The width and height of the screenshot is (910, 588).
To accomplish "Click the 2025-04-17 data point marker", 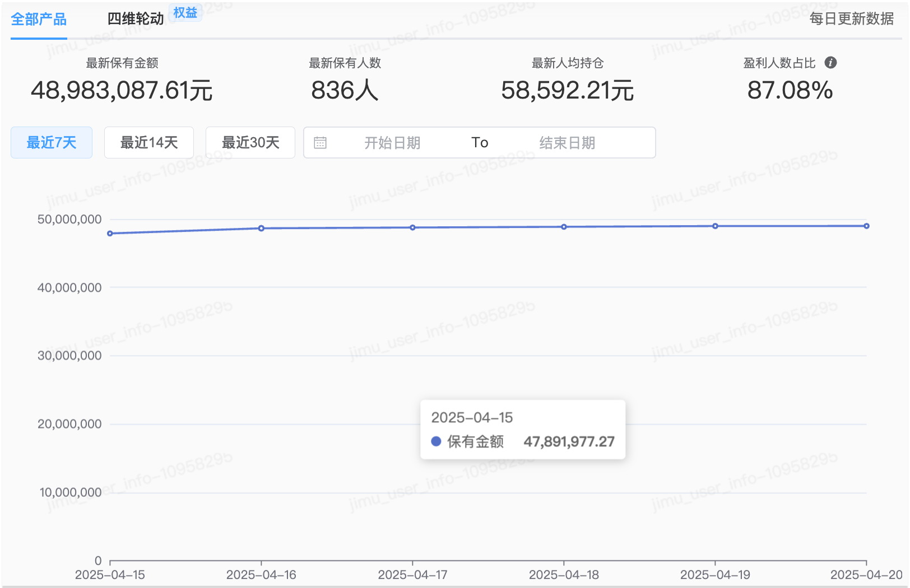I will point(412,227).
